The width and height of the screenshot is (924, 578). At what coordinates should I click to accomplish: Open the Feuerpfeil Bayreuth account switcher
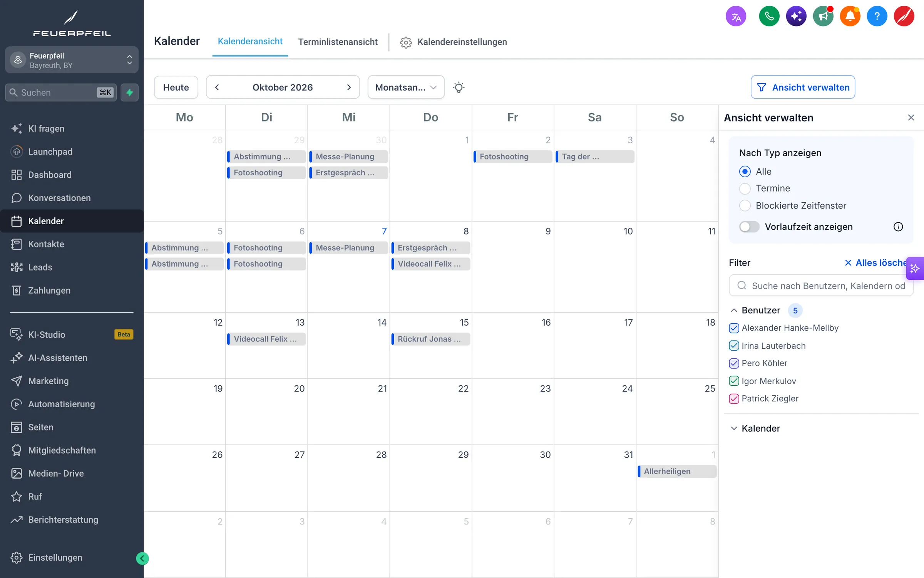click(72, 60)
